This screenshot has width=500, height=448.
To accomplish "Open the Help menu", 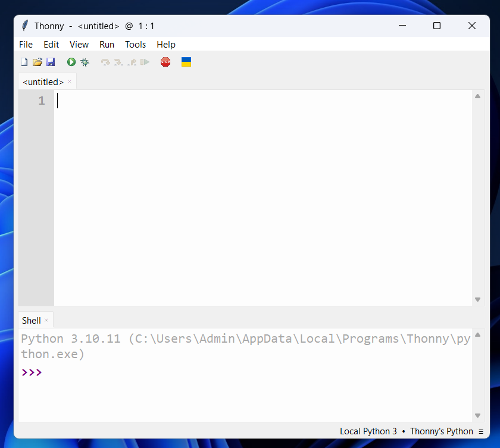I will click(166, 45).
